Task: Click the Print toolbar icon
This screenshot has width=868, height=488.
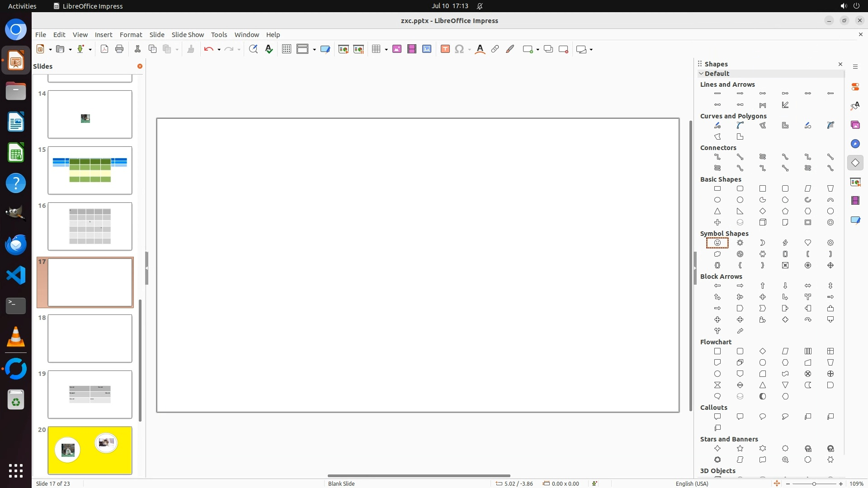Action: click(119, 49)
